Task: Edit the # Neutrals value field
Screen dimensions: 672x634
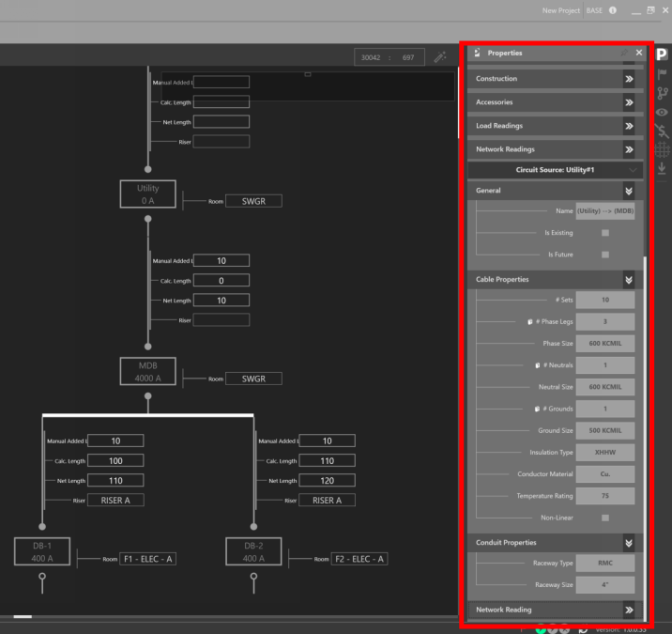Action: pyautogui.click(x=605, y=365)
